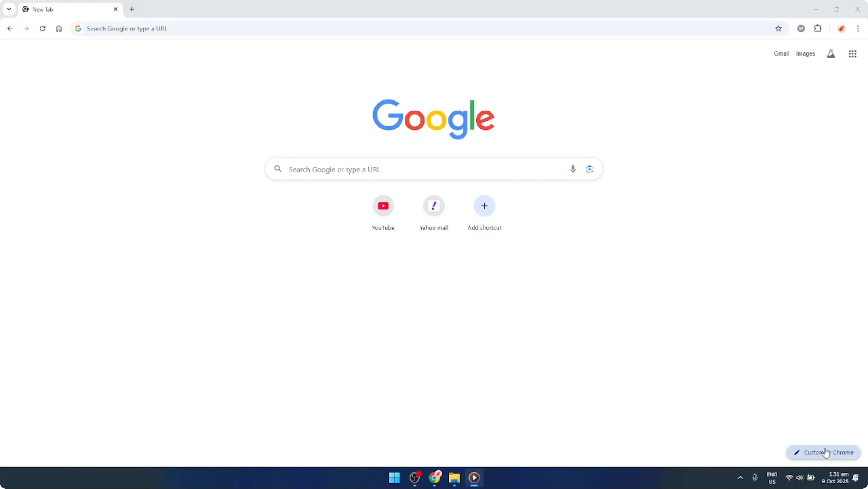Screen dimensions: 868x489
Task: Open the Chrome taskbar icon
Action: point(435,477)
